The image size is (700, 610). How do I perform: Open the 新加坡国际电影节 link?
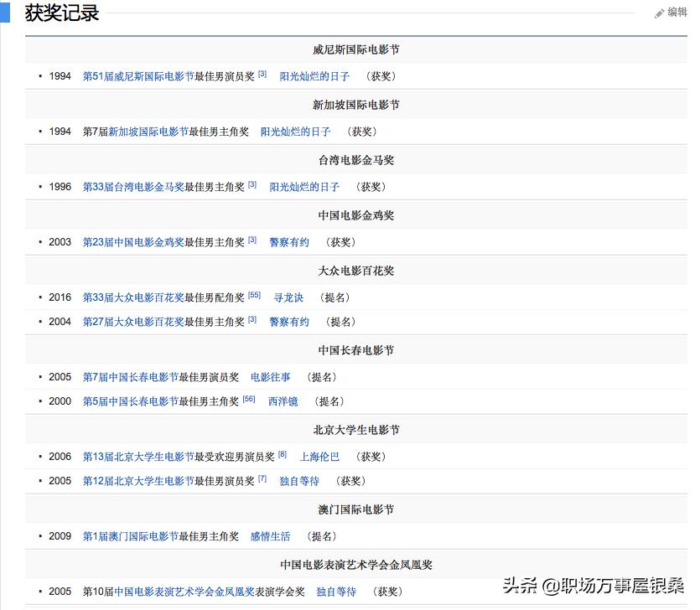point(148,132)
